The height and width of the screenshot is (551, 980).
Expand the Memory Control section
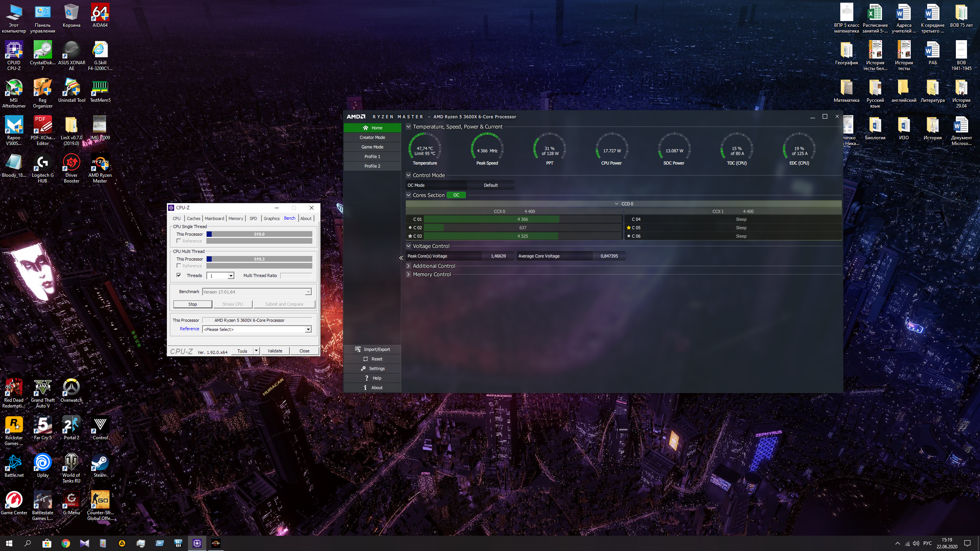click(408, 274)
